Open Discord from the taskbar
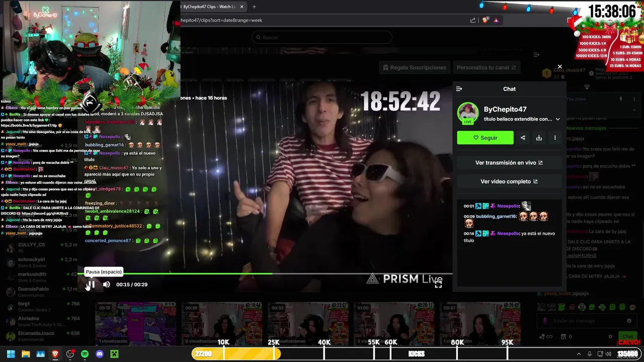Viewport: 644px width, 362px height. (x=100, y=354)
